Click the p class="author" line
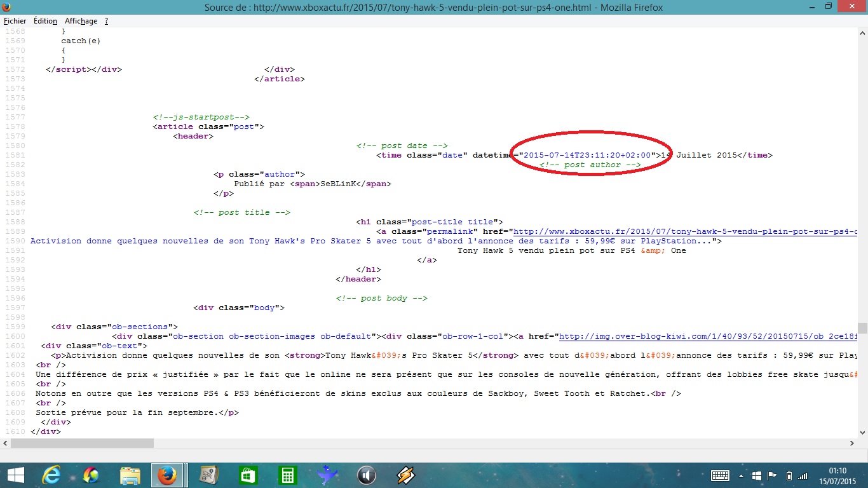The image size is (868, 488). [259, 174]
